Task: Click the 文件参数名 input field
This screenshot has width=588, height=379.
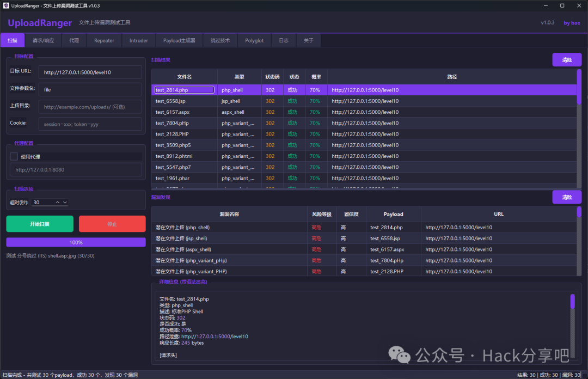Action: click(90, 90)
